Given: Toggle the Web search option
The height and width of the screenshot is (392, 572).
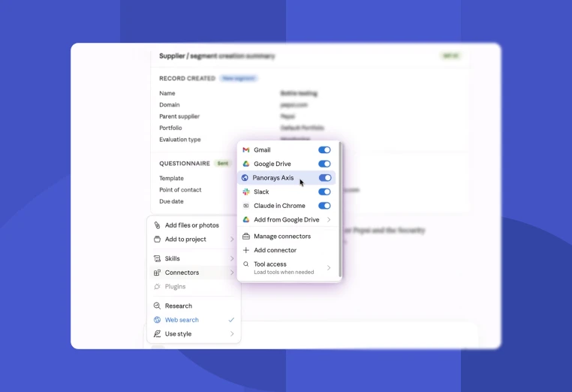Looking at the screenshot, I should tap(194, 320).
